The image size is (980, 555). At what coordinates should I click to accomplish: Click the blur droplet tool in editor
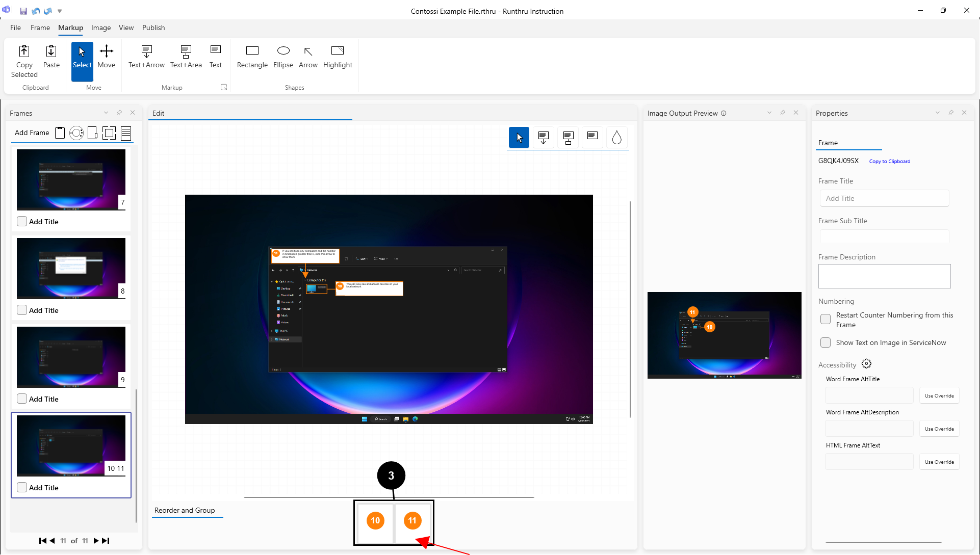coord(616,137)
